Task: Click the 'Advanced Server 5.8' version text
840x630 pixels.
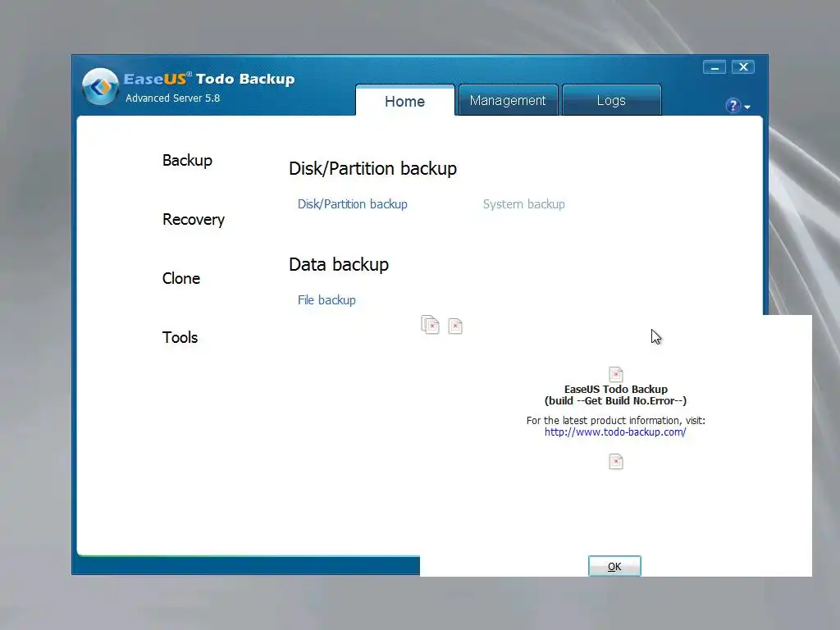Action: pos(172,98)
